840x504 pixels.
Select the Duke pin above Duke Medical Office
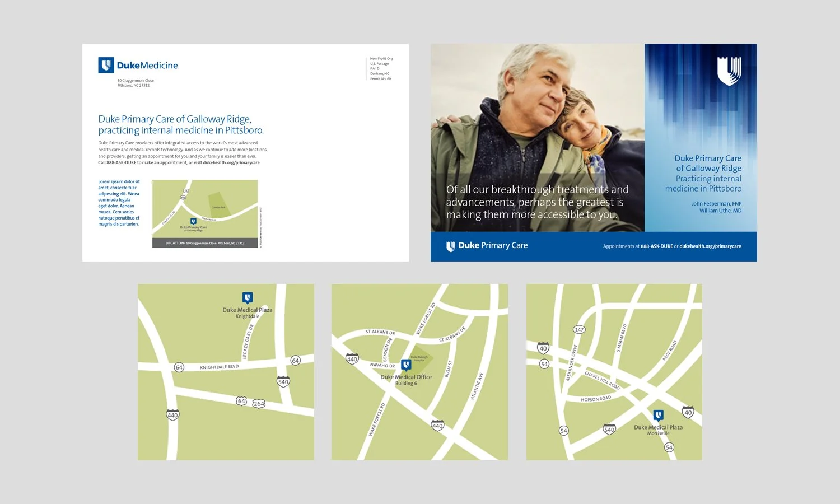pyautogui.click(x=407, y=365)
